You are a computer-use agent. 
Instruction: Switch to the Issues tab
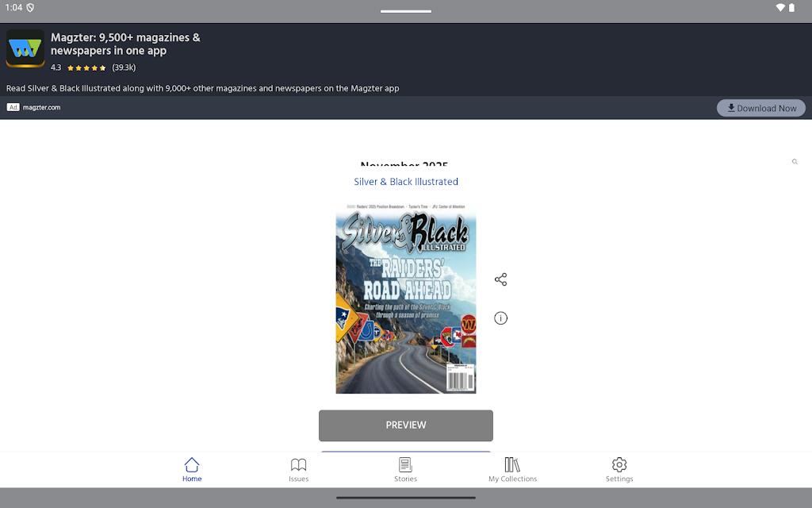tap(298, 470)
